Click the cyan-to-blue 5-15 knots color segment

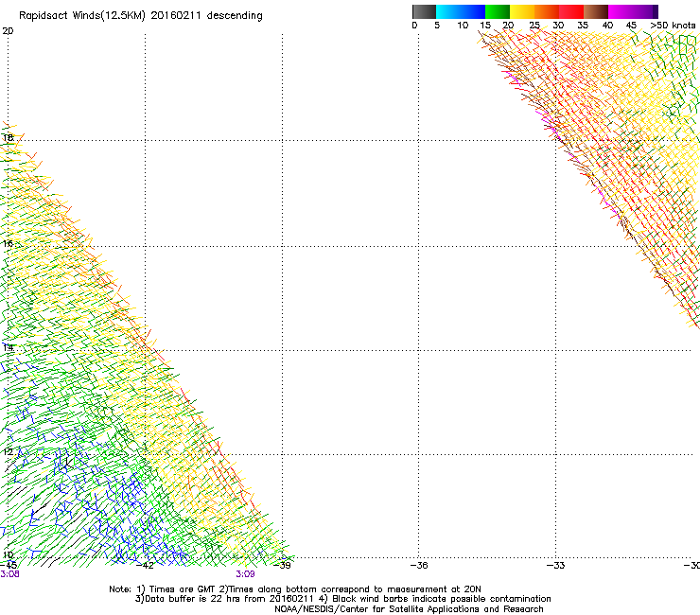461,11
